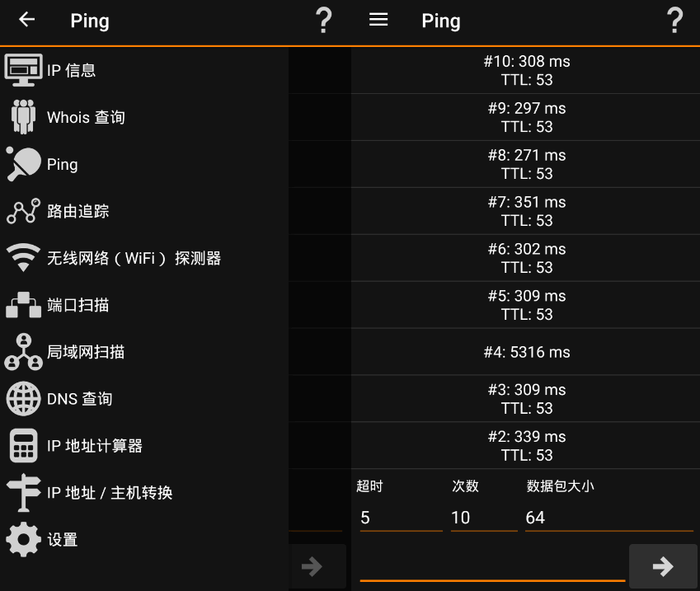
Task: Adjust the 数据包大小 packet size value
Action: click(609, 518)
